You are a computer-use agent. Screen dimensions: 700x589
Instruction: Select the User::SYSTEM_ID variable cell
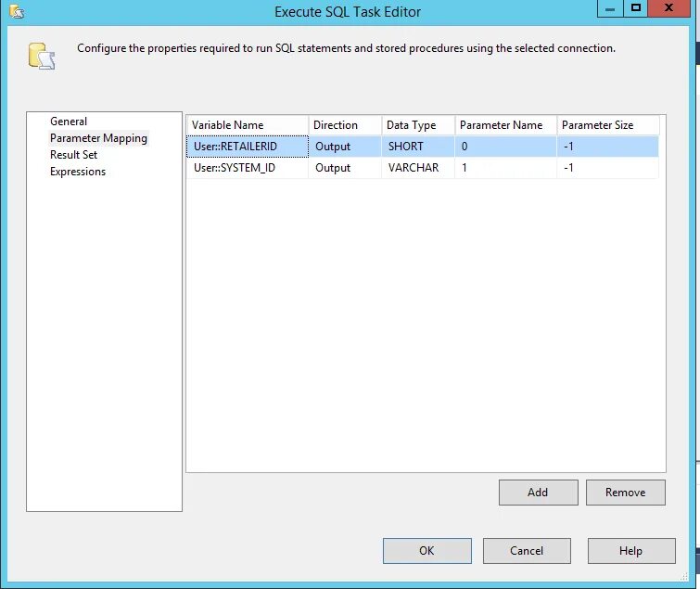pos(248,168)
